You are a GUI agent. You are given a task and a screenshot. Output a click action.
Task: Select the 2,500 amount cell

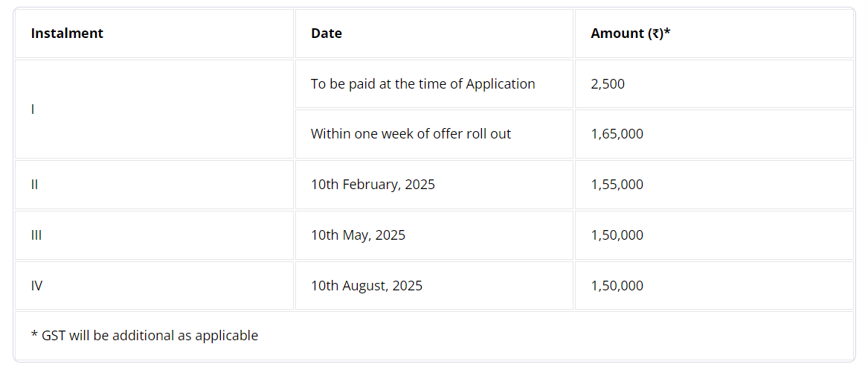pyautogui.click(x=714, y=83)
